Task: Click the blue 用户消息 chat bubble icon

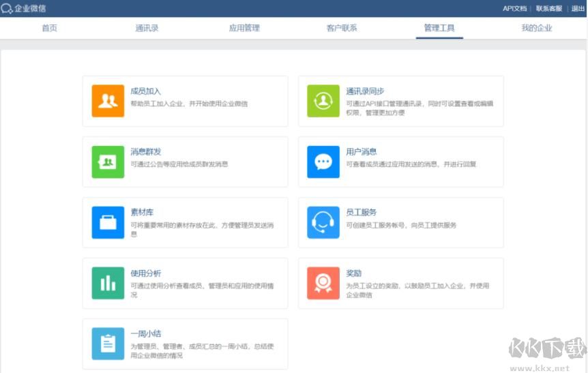Action: (x=323, y=162)
